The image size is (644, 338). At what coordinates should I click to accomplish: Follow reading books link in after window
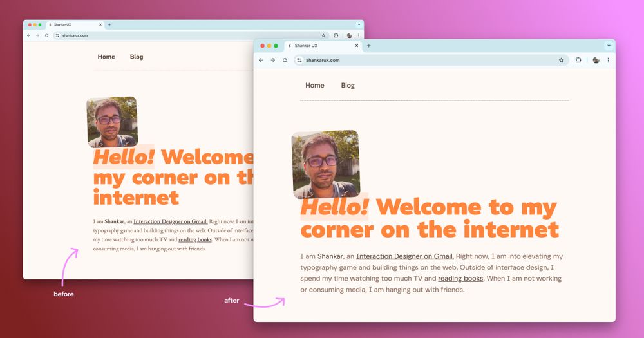460,279
